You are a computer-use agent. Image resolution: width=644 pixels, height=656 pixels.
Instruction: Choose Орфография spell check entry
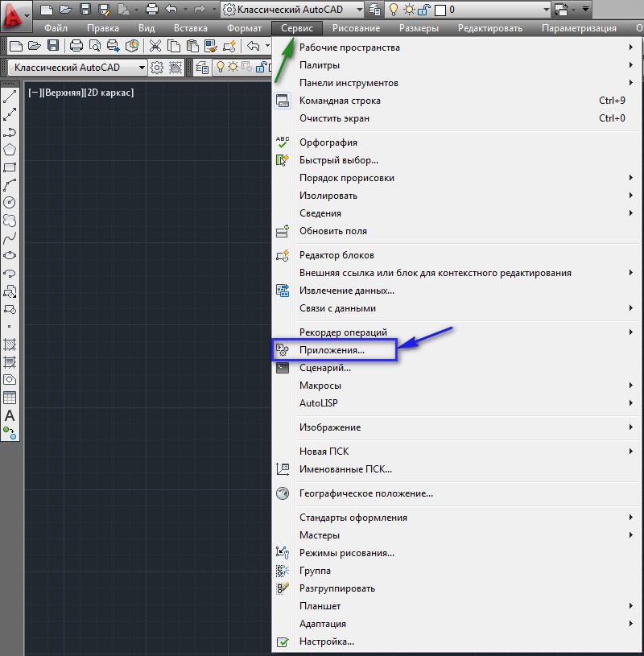point(457,142)
